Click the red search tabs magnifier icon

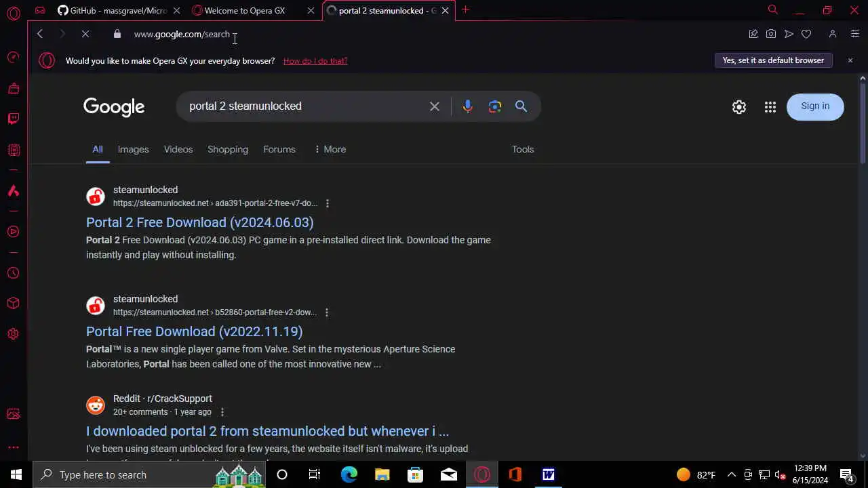click(772, 9)
